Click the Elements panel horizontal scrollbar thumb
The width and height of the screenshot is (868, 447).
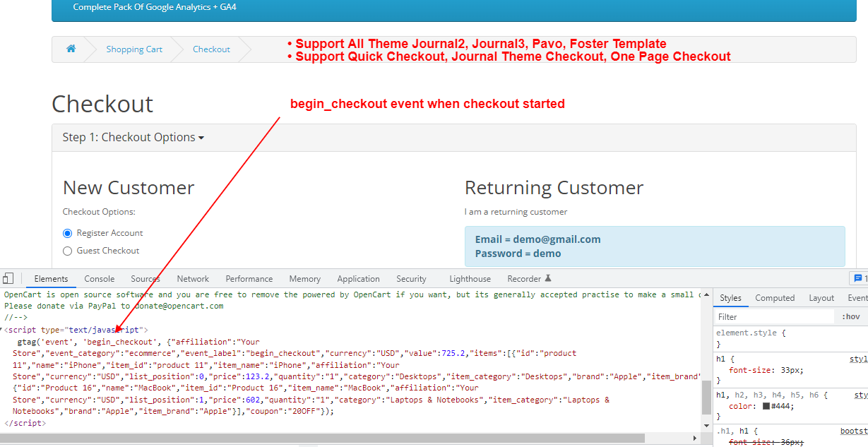322,439
